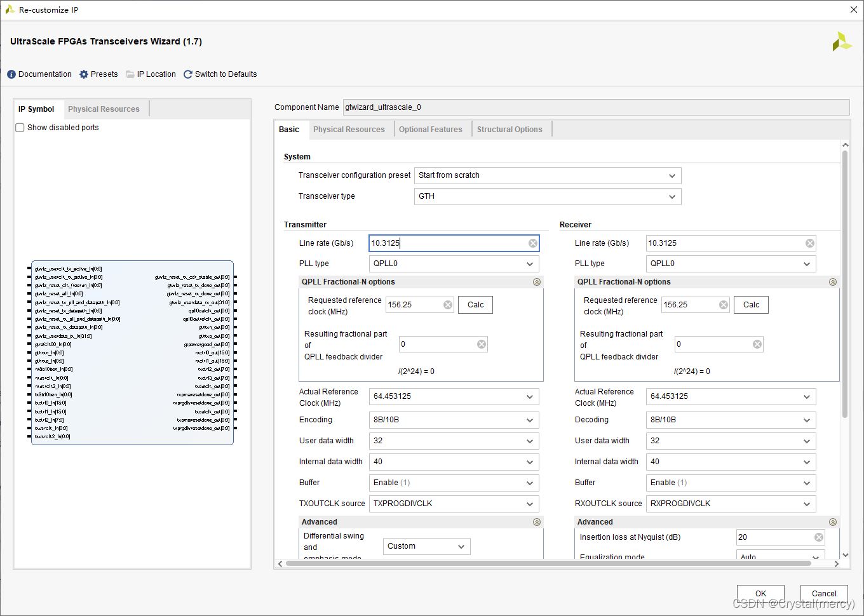This screenshot has height=616, width=864.
Task: Close the Re-customize IP dialog
Action: (853, 10)
